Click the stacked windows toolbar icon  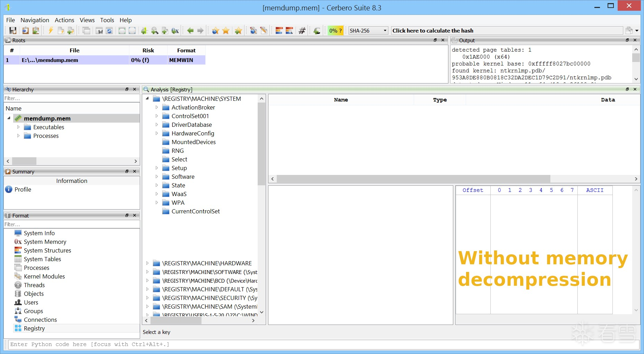[x=86, y=30]
